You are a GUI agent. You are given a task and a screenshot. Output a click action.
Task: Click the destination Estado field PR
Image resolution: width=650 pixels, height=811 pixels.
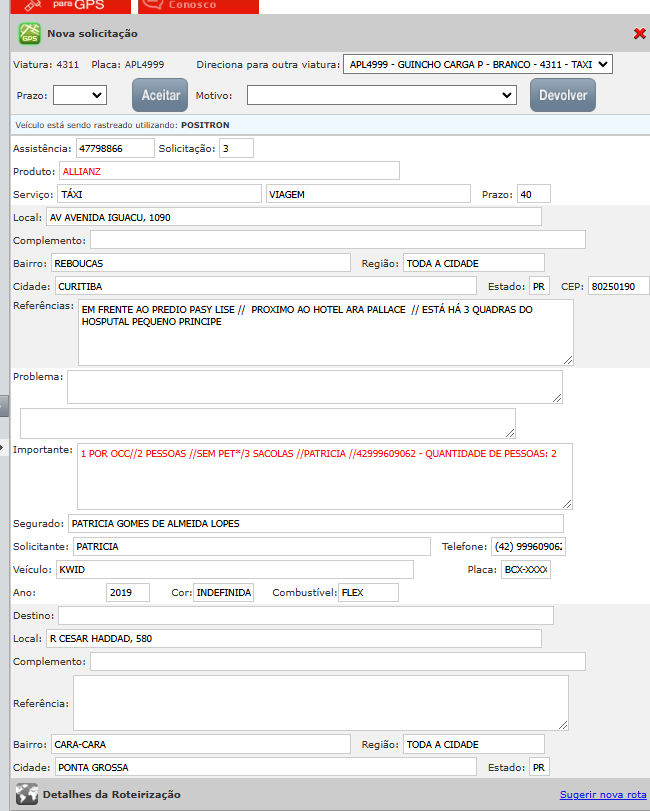click(539, 767)
